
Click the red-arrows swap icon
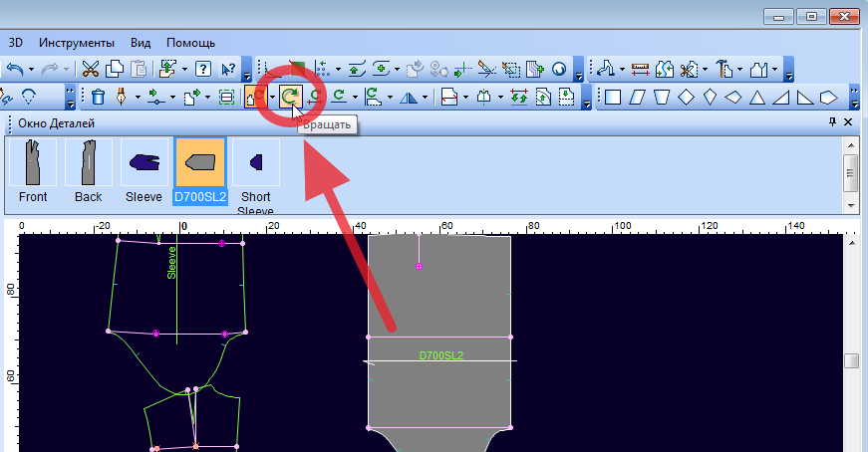tap(518, 97)
